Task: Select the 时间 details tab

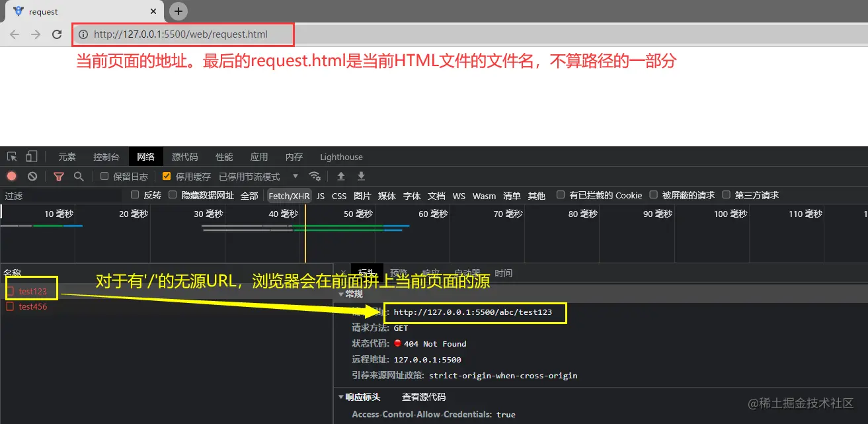Action: click(x=503, y=273)
